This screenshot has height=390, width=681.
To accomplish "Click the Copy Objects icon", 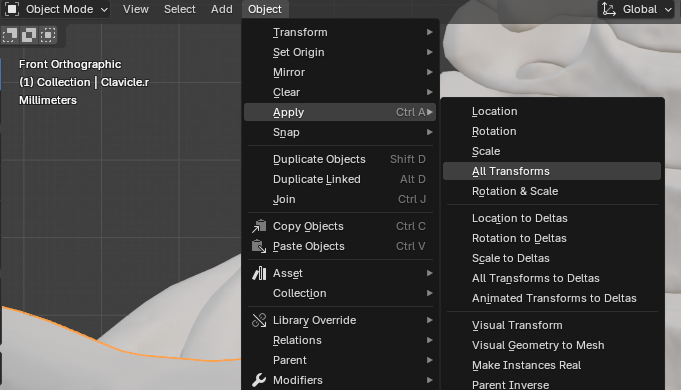I will coord(259,226).
